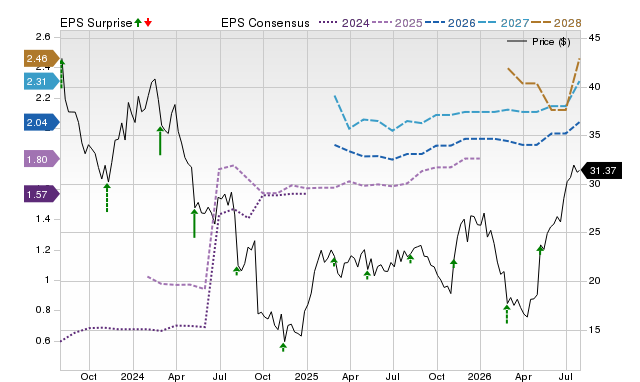Screen dimensions: 640x382
Task: Select the dashed surprise arrow at the February 2026 low
Action: 507,314
